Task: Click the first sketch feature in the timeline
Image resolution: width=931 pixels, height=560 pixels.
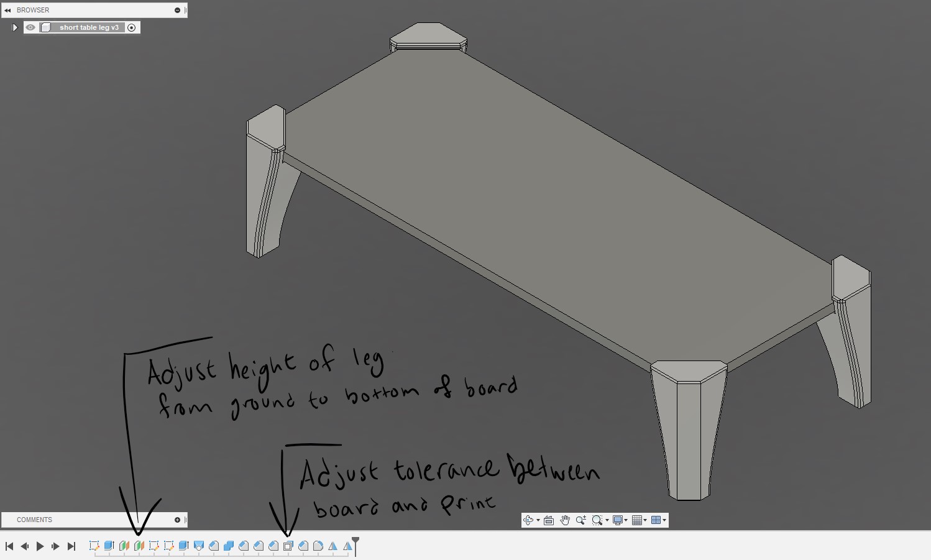Action: 94,545
